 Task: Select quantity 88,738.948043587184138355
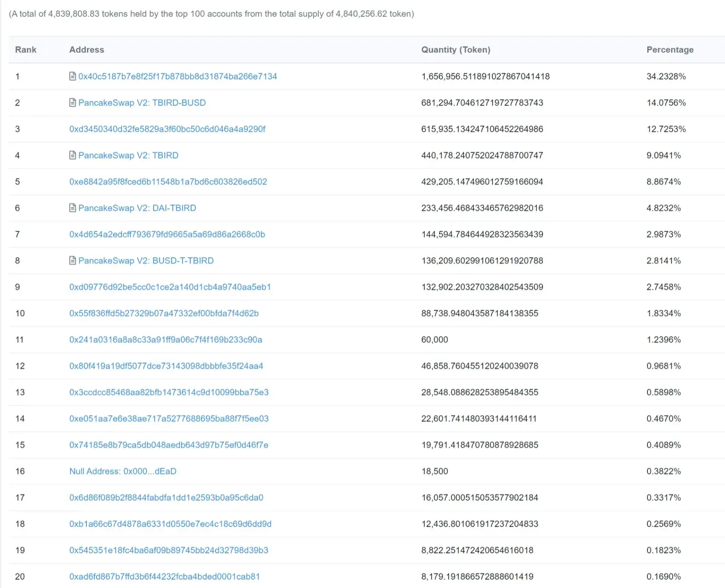(x=480, y=313)
